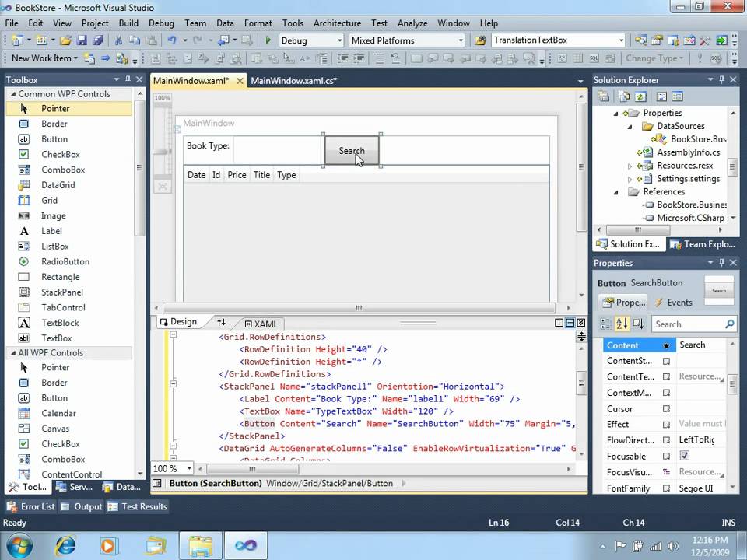
Task: Select the Rectangle toolbox control
Action: (61, 277)
